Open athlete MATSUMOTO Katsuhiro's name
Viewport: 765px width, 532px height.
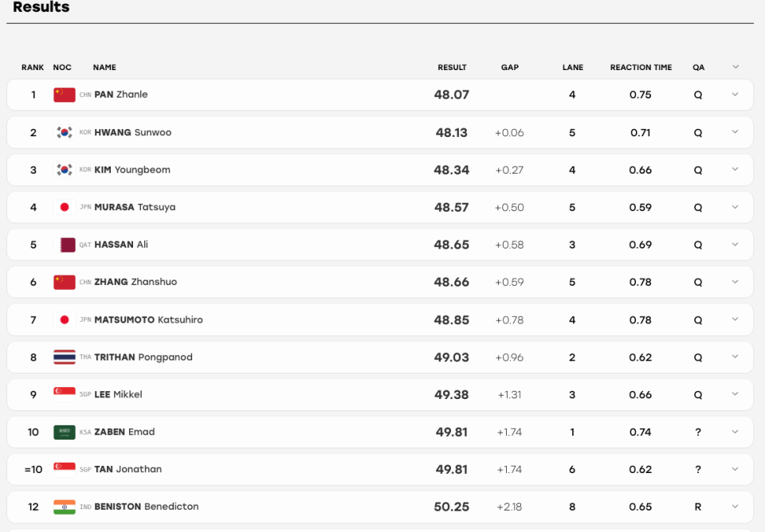pos(148,320)
